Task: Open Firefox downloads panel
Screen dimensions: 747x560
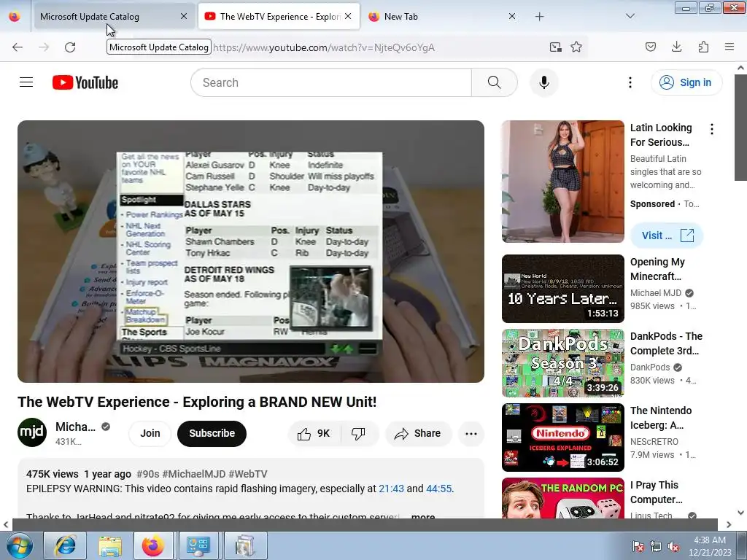Action: click(x=676, y=47)
